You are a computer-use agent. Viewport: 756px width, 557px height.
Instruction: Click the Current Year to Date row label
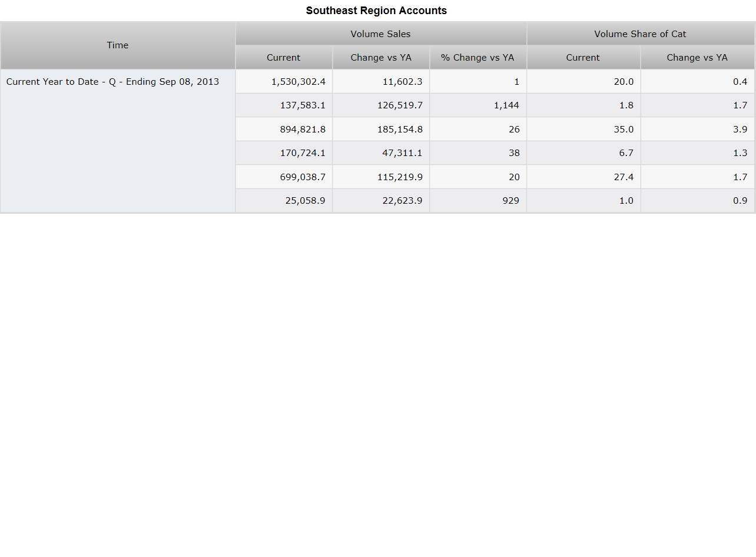(x=118, y=141)
